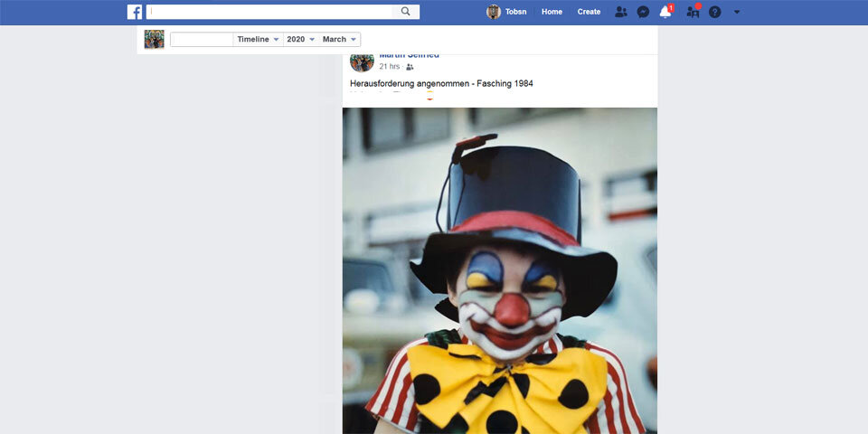Click the 21 hrs timestamp
The height and width of the screenshot is (434, 868).
pos(389,66)
